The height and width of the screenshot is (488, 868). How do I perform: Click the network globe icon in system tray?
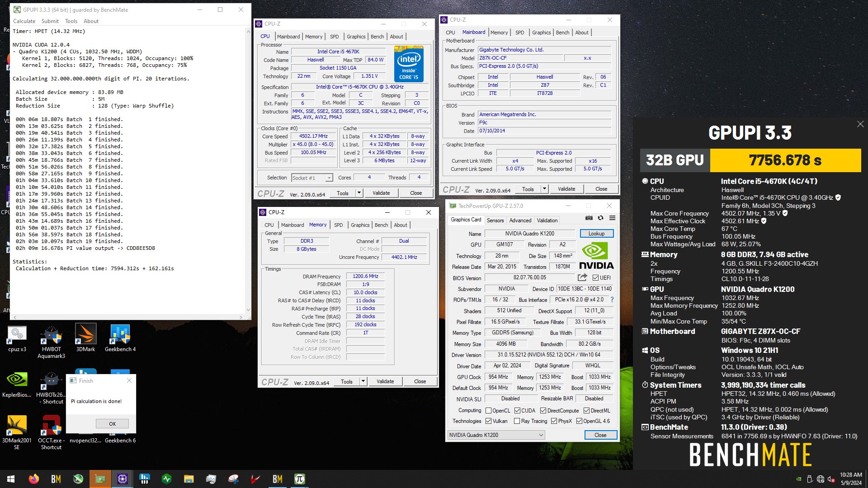pos(821,479)
